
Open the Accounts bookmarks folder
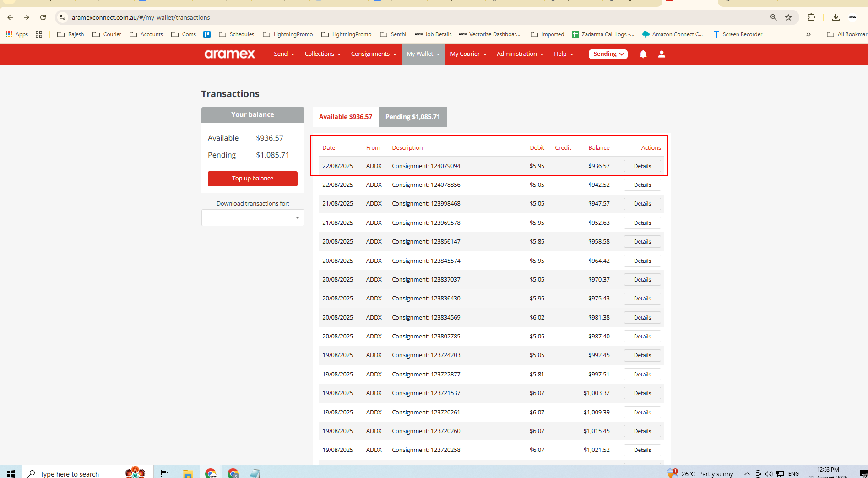[x=146, y=34]
